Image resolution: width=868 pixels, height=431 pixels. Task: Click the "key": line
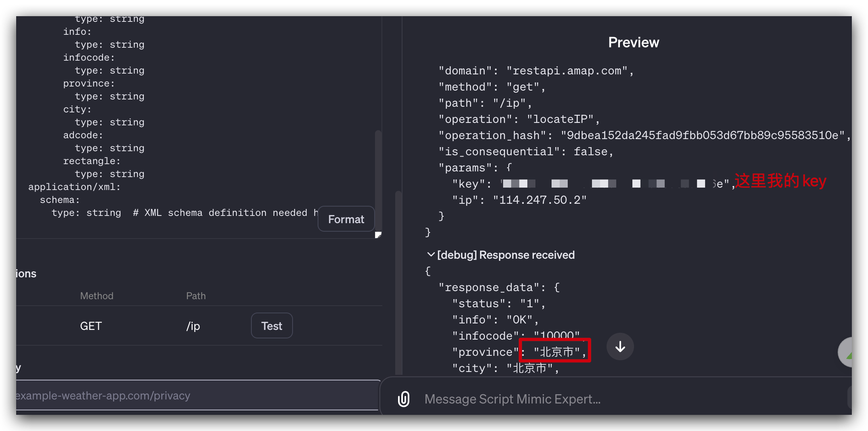[594, 184]
